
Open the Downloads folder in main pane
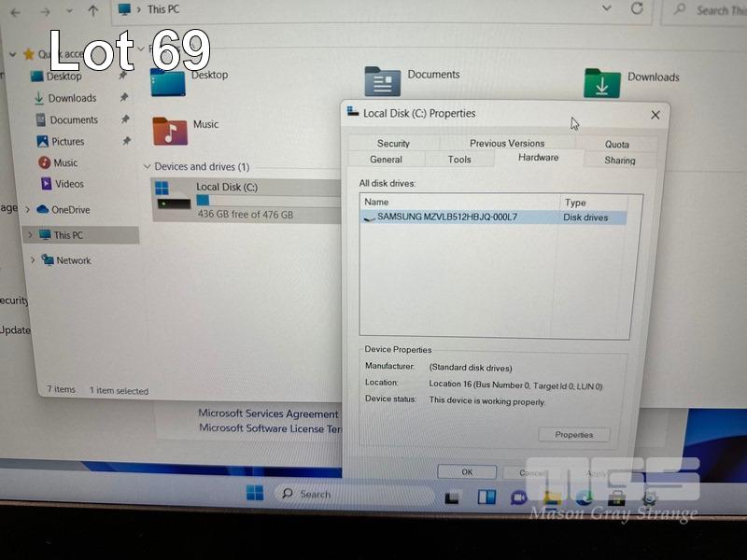[x=602, y=83]
